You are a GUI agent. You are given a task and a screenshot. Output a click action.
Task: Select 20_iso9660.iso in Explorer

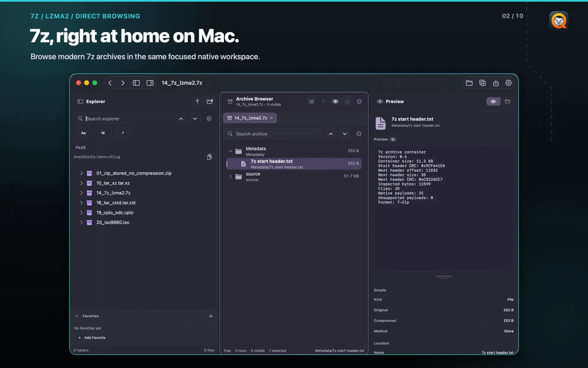point(113,223)
